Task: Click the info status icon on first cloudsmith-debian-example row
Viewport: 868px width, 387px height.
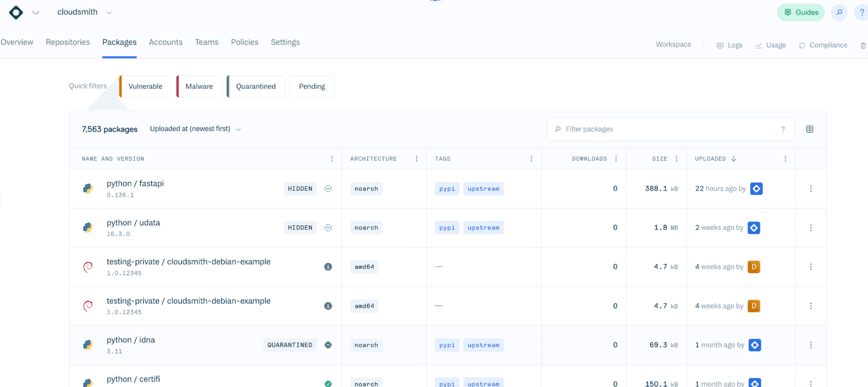Action: (328, 267)
